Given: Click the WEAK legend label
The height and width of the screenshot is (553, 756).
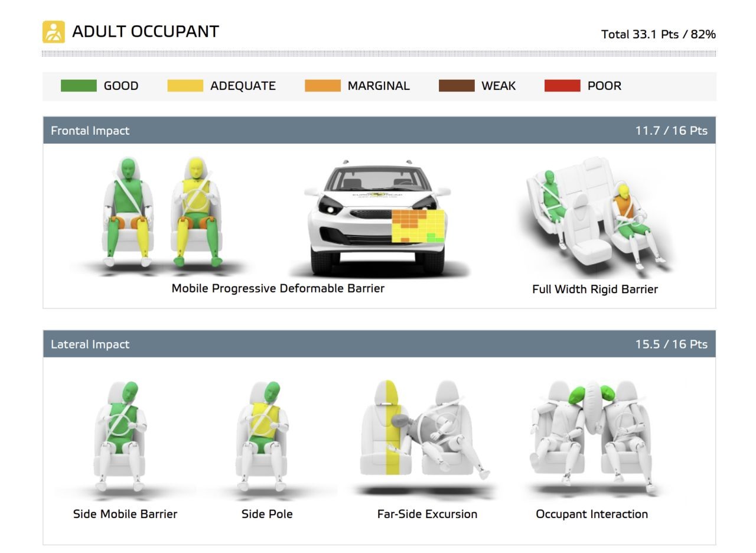Looking at the screenshot, I should tap(498, 86).
